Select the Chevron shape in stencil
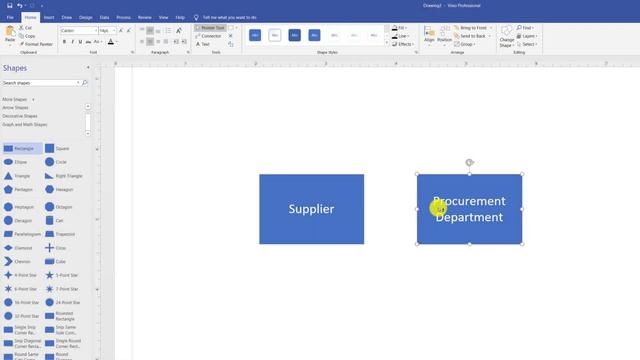 pos(17,262)
